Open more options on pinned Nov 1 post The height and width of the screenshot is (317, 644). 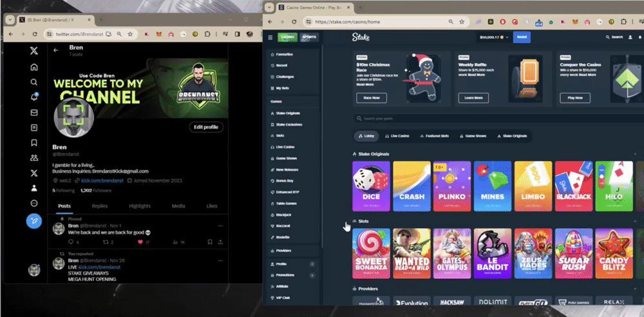pos(220,226)
